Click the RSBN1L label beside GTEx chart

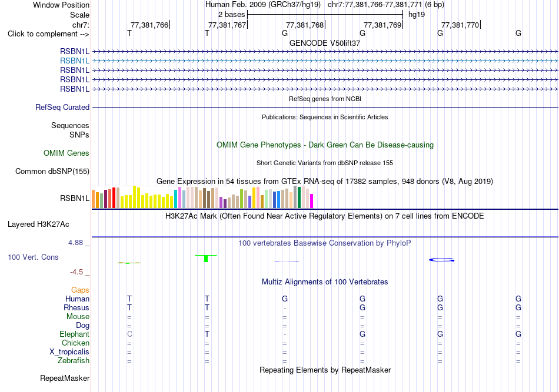pyautogui.click(x=75, y=198)
